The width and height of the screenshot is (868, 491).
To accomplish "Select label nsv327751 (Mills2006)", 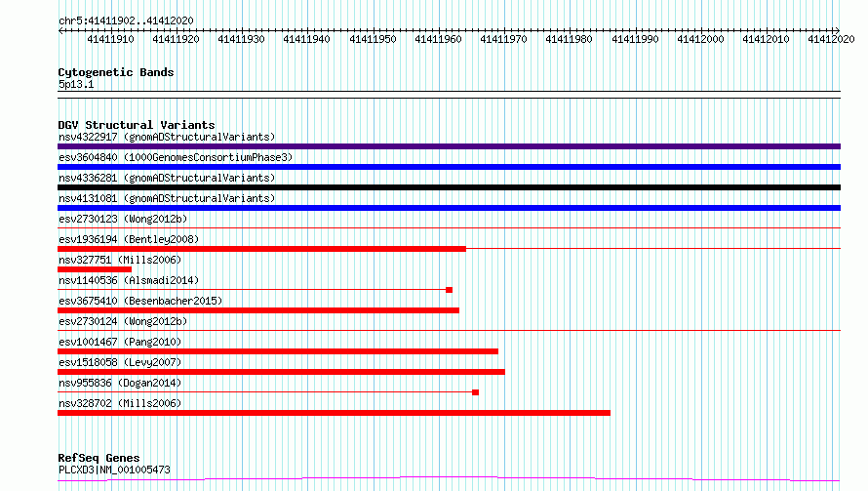I will pos(120,260).
